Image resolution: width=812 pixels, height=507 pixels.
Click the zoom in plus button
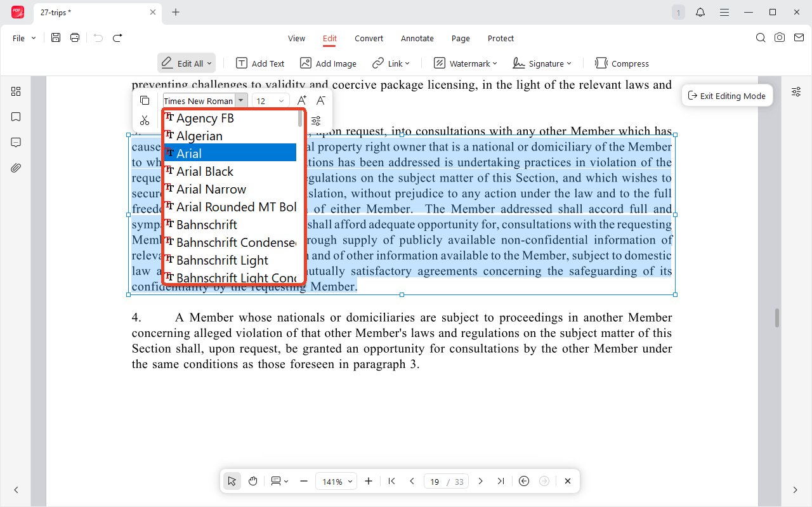369,481
